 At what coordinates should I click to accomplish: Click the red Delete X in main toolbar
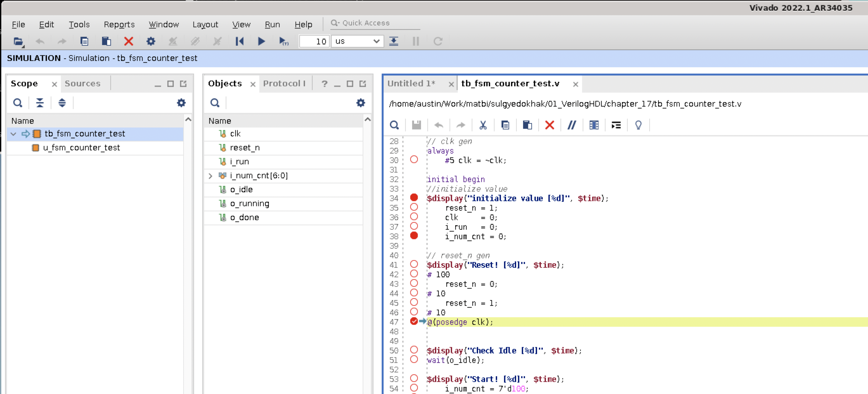128,42
